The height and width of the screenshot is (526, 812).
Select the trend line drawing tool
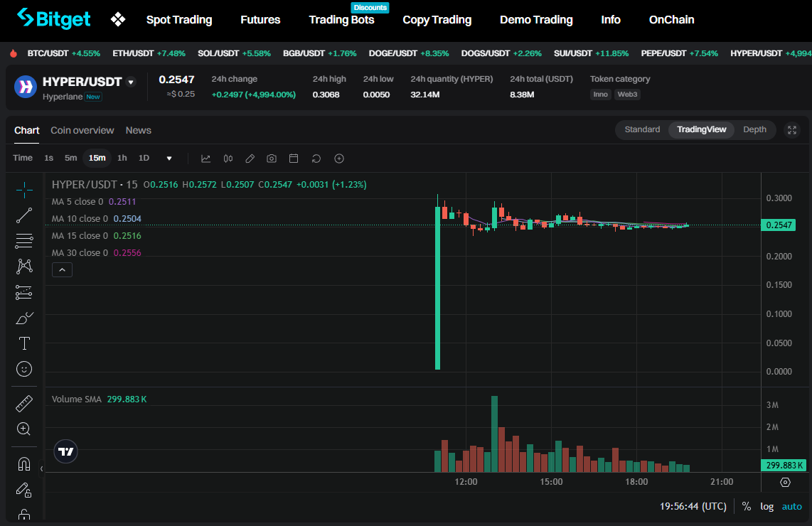click(24, 215)
